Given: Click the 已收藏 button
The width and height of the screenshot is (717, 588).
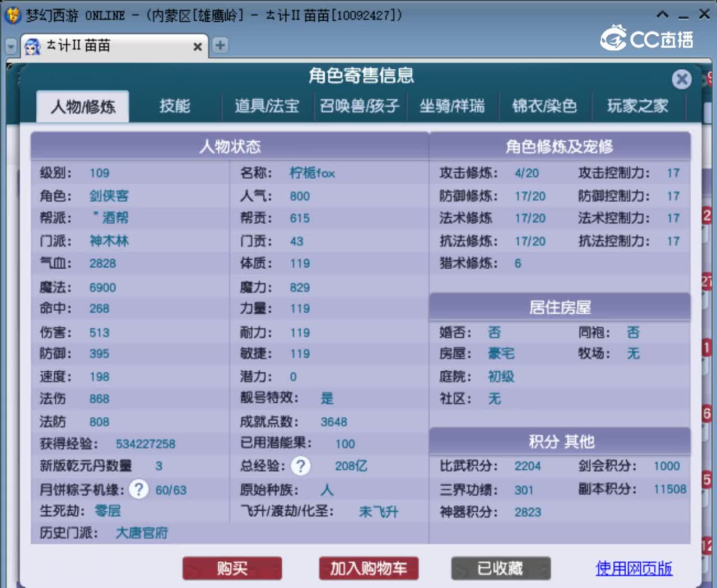Looking at the screenshot, I should pos(500,568).
